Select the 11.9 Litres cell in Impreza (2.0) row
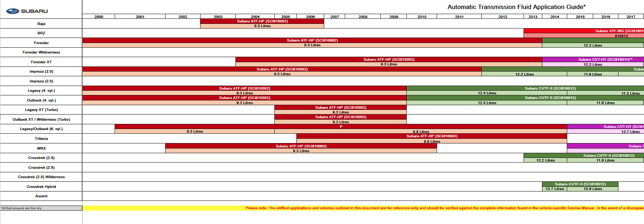 pos(593,74)
